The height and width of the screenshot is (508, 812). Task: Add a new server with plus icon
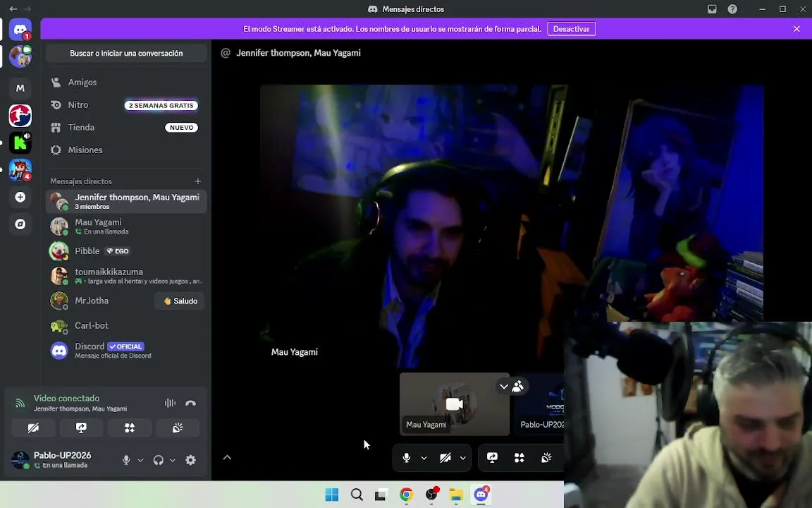(x=20, y=197)
